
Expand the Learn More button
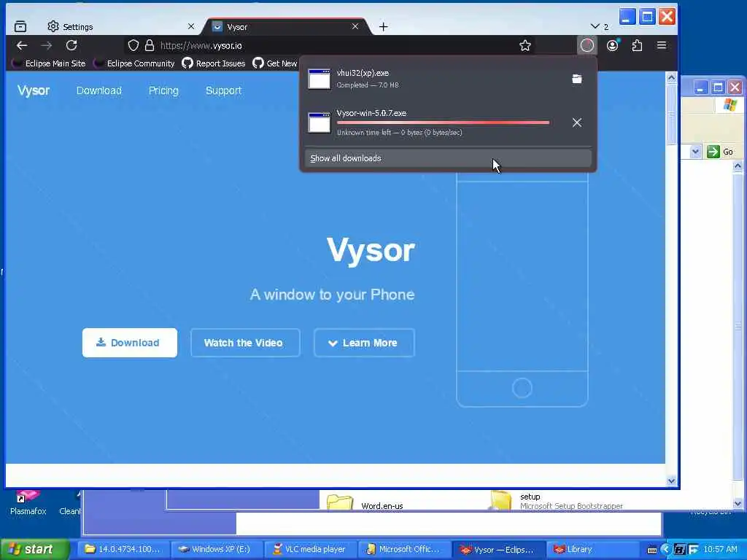364,343
